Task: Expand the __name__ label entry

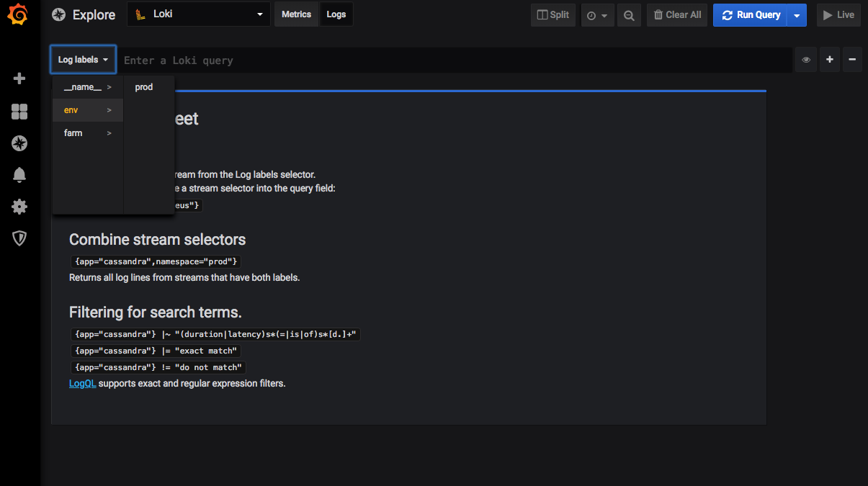Action: (88, 87)
